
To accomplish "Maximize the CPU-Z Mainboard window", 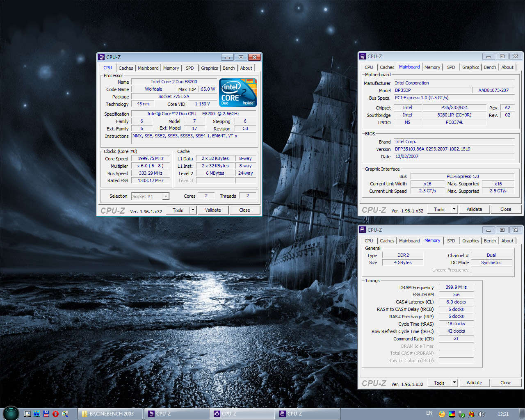I will [x=502, y=57].
